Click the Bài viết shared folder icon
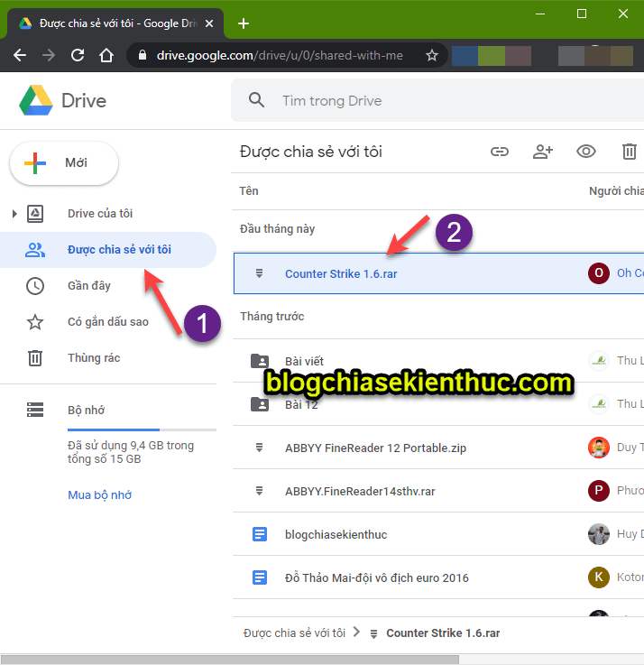 260,361
